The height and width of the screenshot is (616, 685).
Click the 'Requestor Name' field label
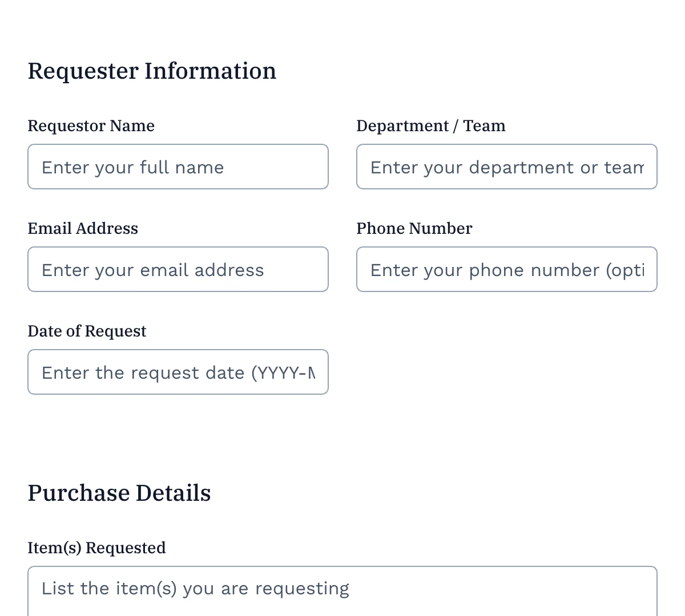coord(91,125)
